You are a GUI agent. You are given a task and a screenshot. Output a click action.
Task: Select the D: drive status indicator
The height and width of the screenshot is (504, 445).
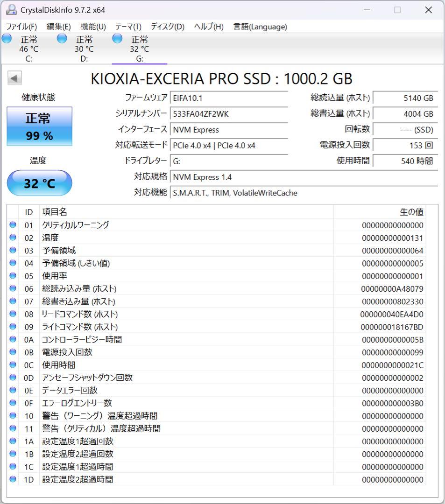(x=62, y=39)
